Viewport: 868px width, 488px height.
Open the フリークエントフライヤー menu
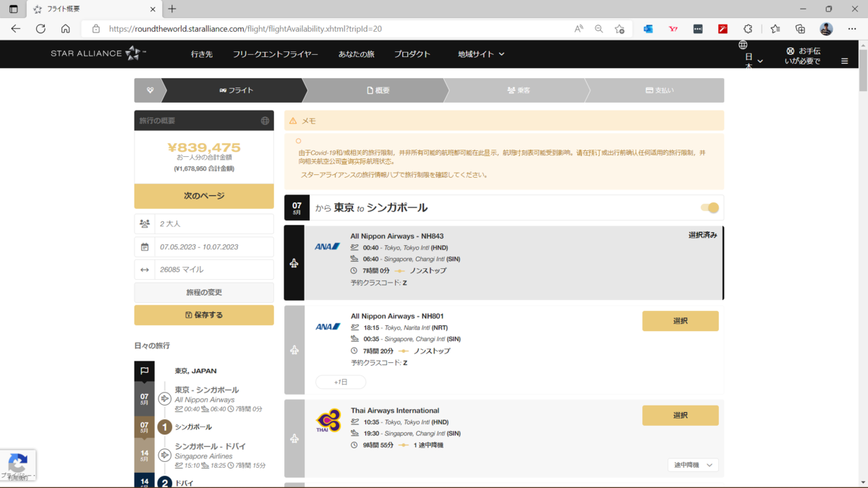tap(276, 54)
